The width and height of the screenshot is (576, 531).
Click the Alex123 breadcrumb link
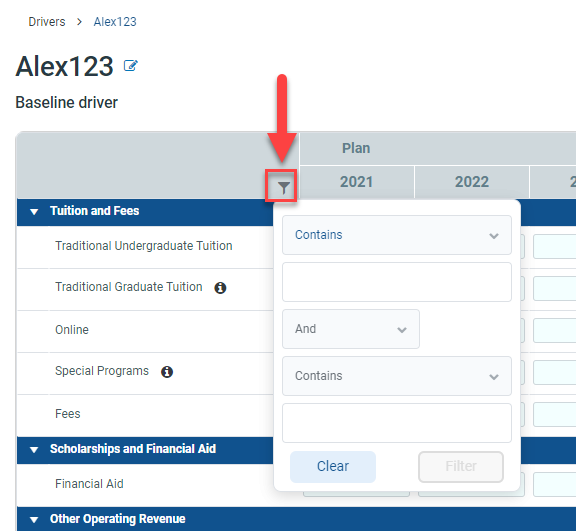(x=115, y=22)
